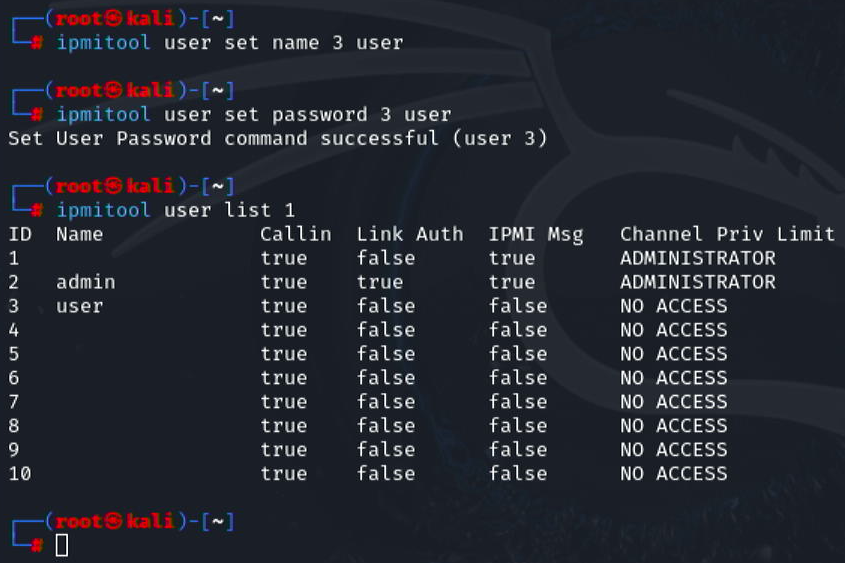Click the "ipmitool user set name 3 user" command
Viewport: 845px width, 563px height.
point(230,43)
